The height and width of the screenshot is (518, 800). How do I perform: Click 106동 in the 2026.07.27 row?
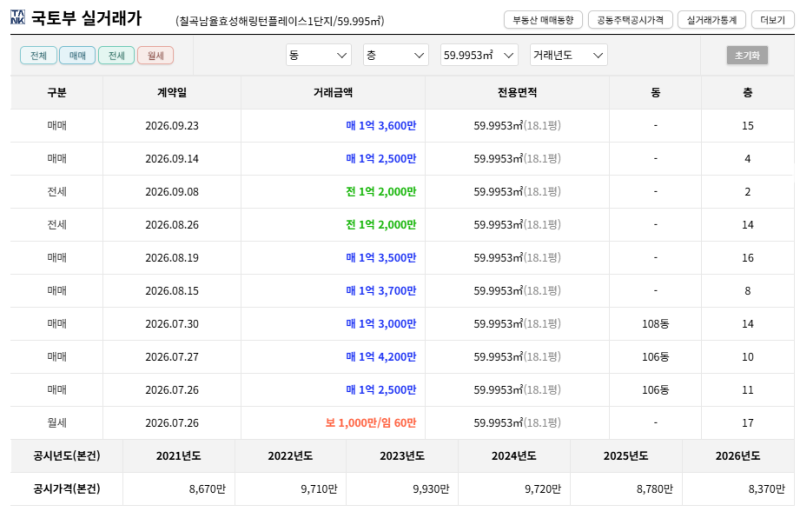(x=655, y=357)
